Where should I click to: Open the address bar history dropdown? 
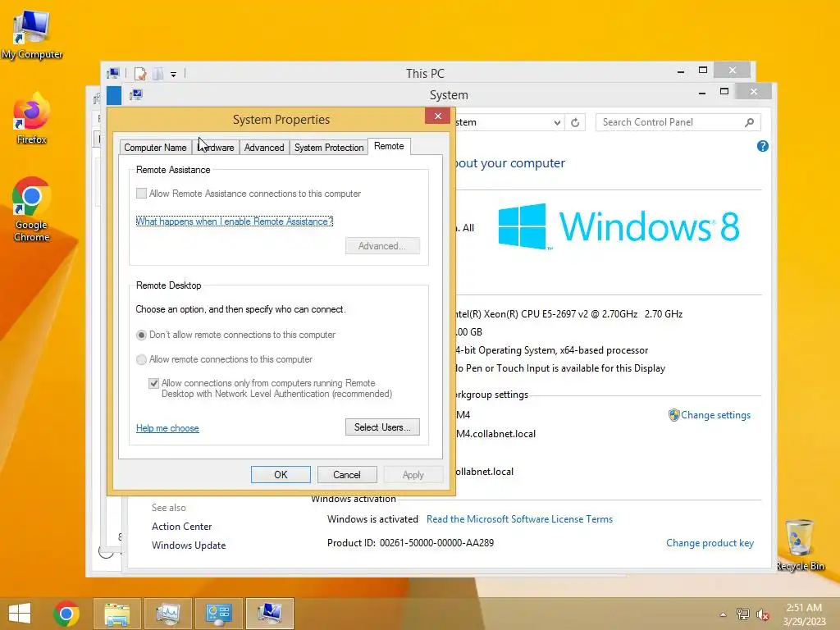point(557,123)
